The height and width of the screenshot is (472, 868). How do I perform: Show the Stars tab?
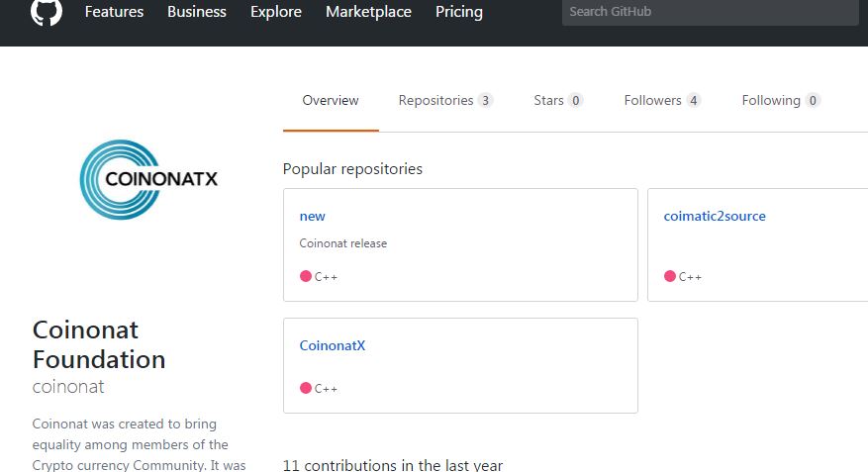pos(558,100)
